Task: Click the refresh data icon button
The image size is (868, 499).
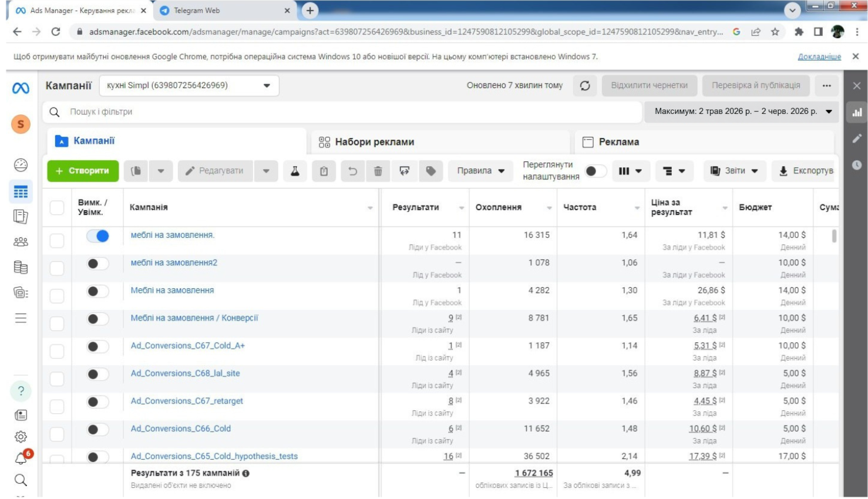Action: click(585, 86)
